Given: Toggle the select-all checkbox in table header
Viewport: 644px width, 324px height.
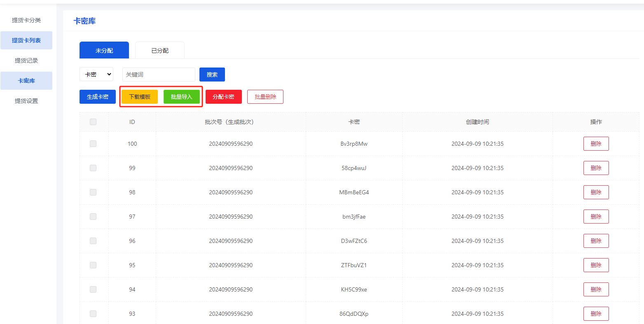Looking at the screenshot, I should pyautogui.click(x=93, y=122).
